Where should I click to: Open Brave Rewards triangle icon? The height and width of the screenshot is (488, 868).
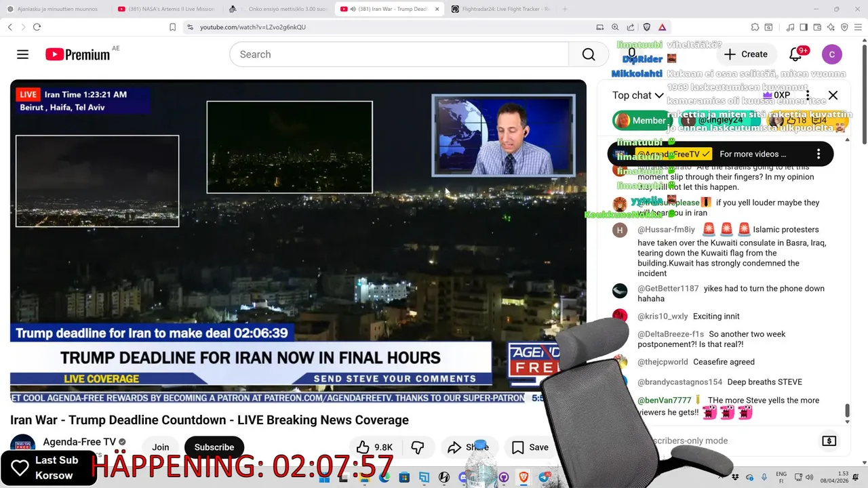point(662,27)
